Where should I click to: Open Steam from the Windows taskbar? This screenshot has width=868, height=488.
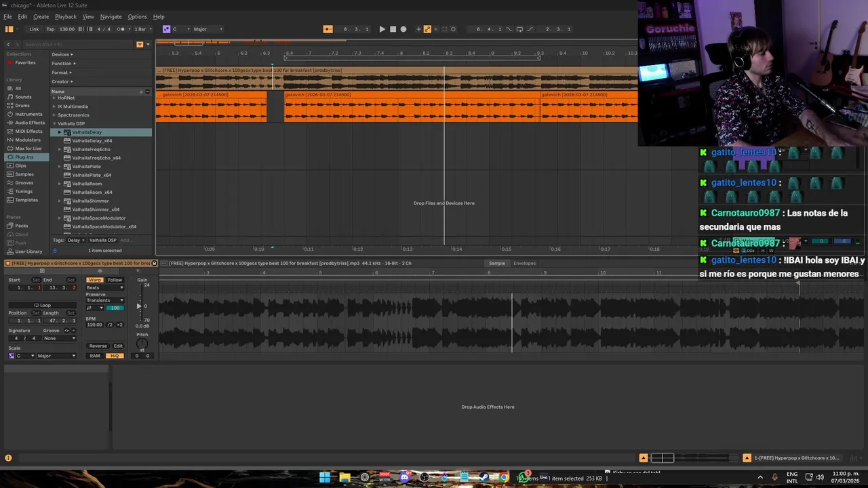[484, 477]
